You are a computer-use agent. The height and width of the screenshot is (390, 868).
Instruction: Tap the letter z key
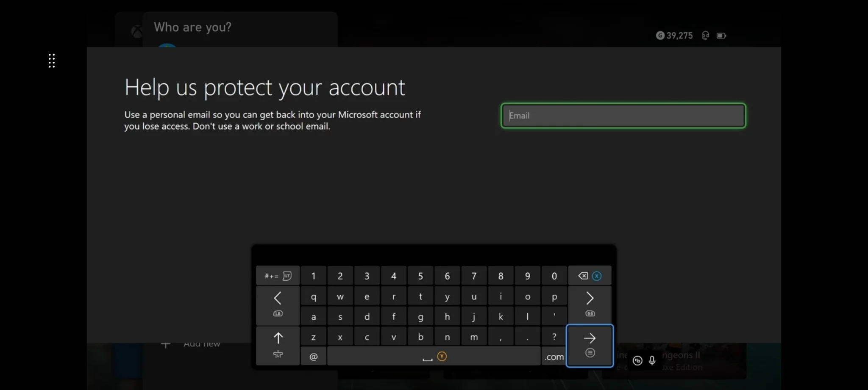[x=313, y=337]
